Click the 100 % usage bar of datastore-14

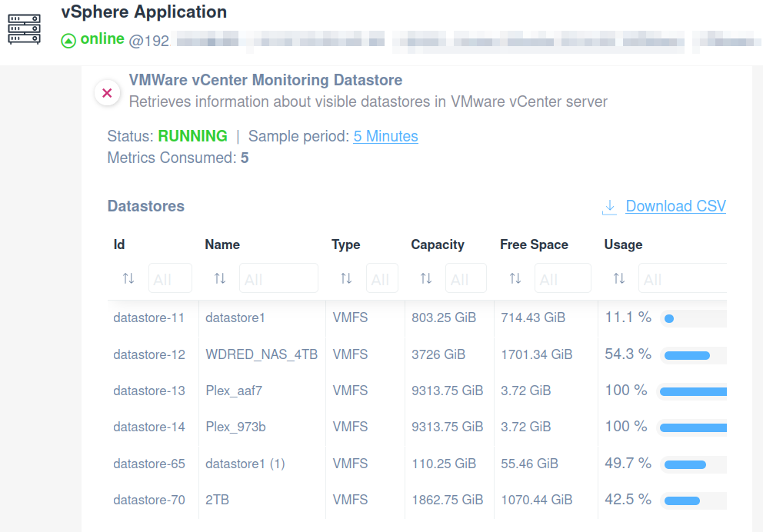point(691,427)
